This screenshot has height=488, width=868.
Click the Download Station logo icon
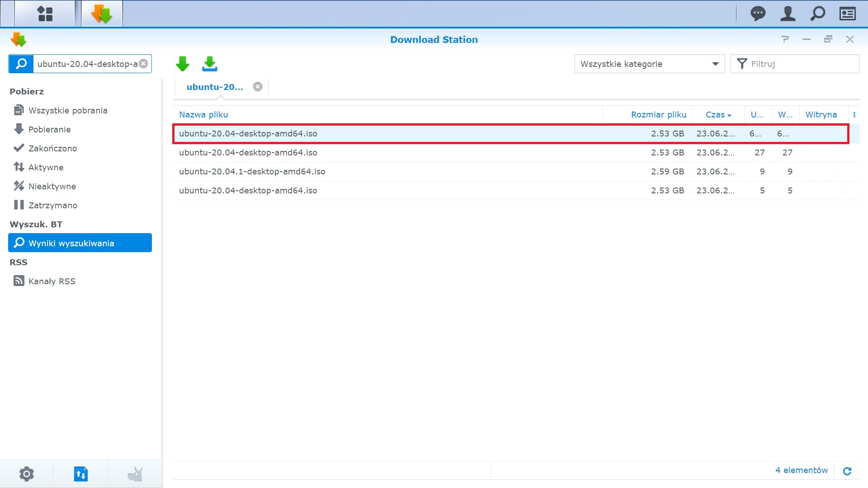[19, 40]
